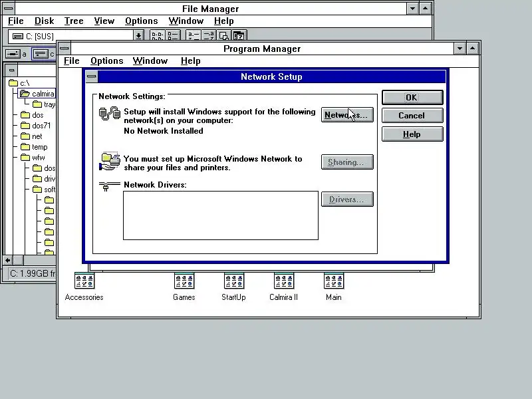Open the Options menu in File Manager
Screen dimensions: 532x399
coord(142,21)
